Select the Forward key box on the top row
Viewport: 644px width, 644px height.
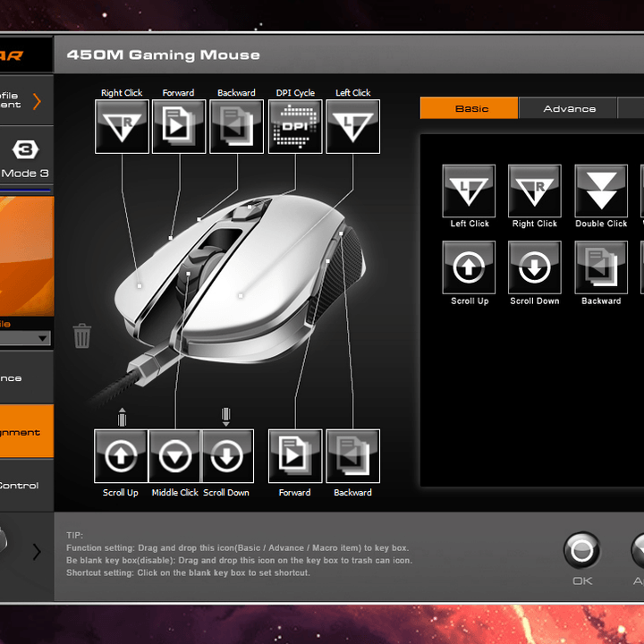point(179,126)
